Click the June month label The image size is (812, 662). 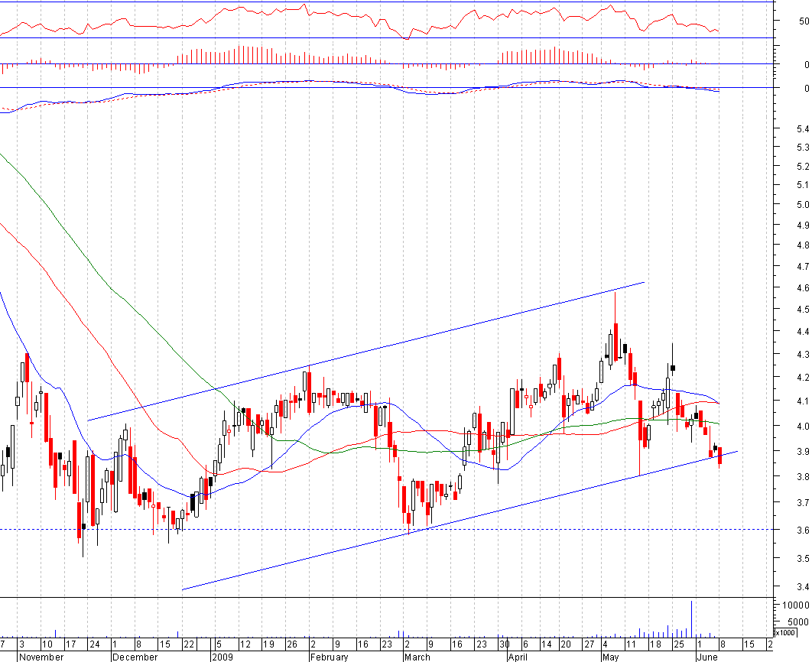707,657
